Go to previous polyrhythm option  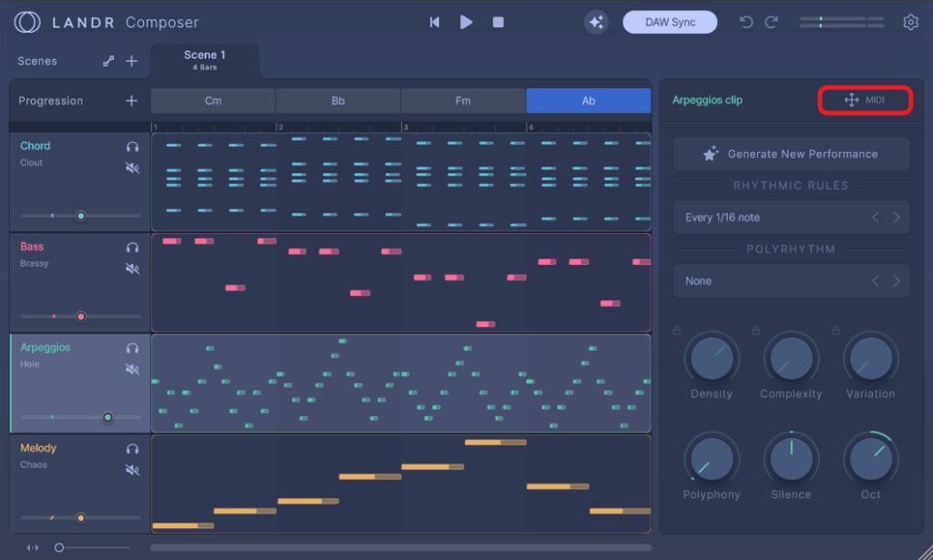876,281
